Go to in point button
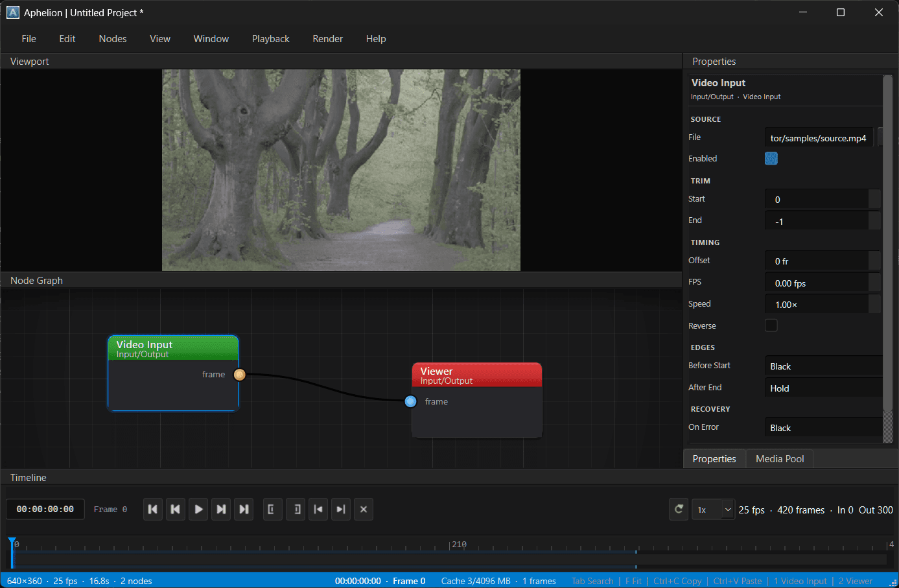Viewport: 899px width, 588px height. tap(318, 510)
